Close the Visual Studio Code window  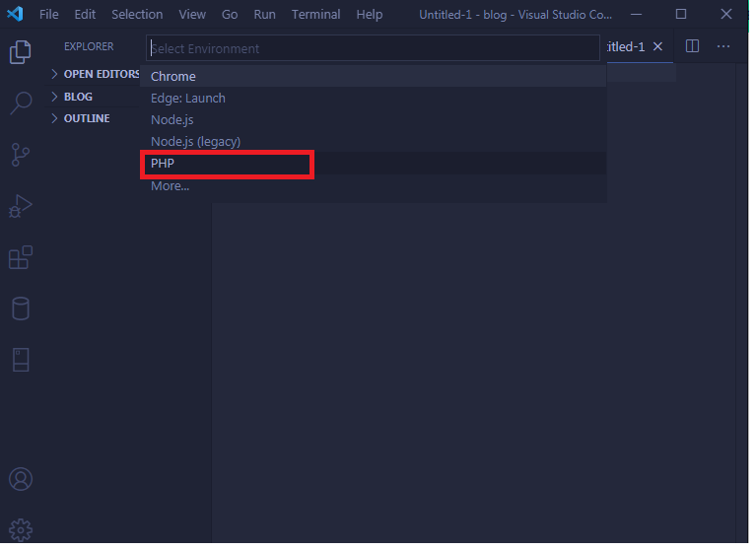click(x=726, y=15)
